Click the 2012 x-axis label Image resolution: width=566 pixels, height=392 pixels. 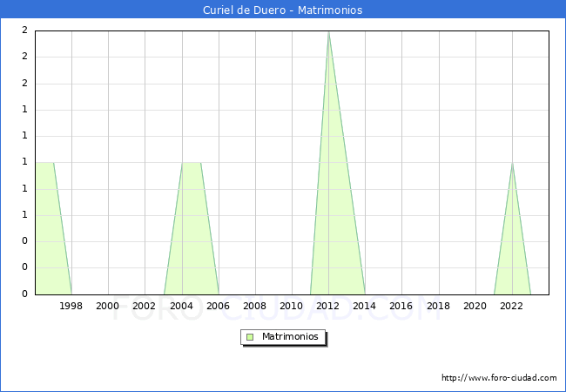click(328, 306)
